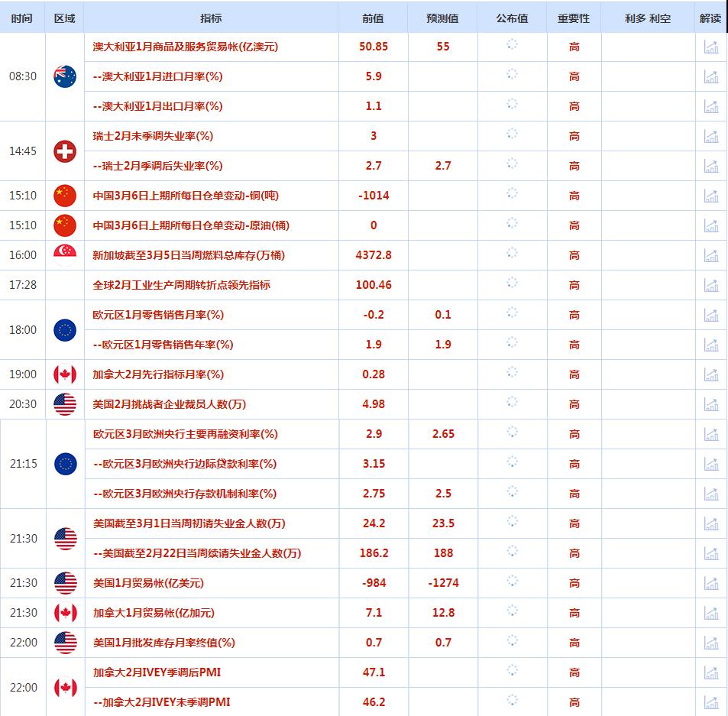
Task: Click the US flag at 20:30
Action: [x=65, y=404]
